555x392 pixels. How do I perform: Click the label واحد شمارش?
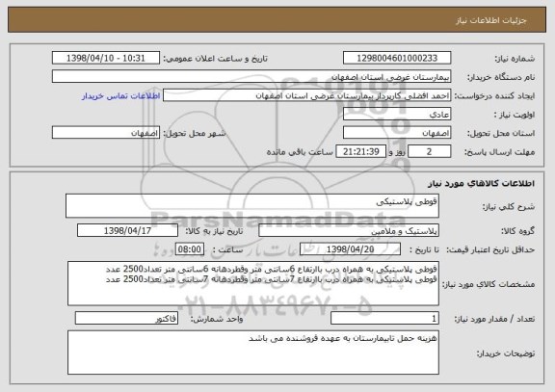pos(217,319)
